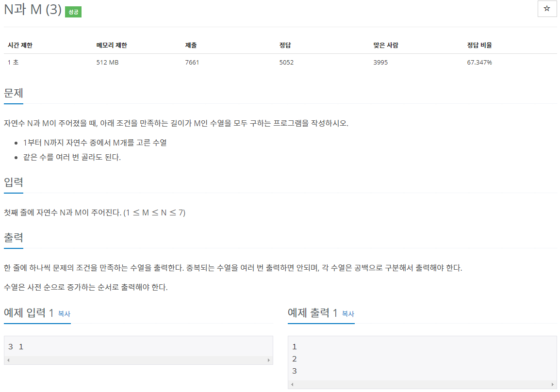Click the problem statement sentence starting '자연수 N과 M이'
The width and height of the screenshot is (560, 392).
coord(176,124)
